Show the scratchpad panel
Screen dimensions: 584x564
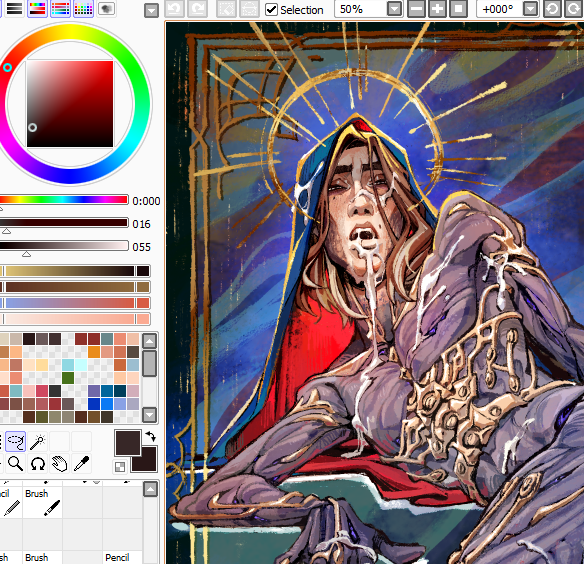coord(106,9)
